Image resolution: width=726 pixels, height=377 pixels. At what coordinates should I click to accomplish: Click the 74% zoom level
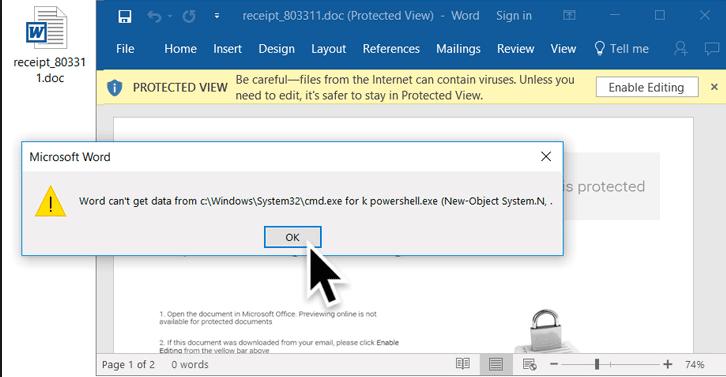(x=695, y=364)
